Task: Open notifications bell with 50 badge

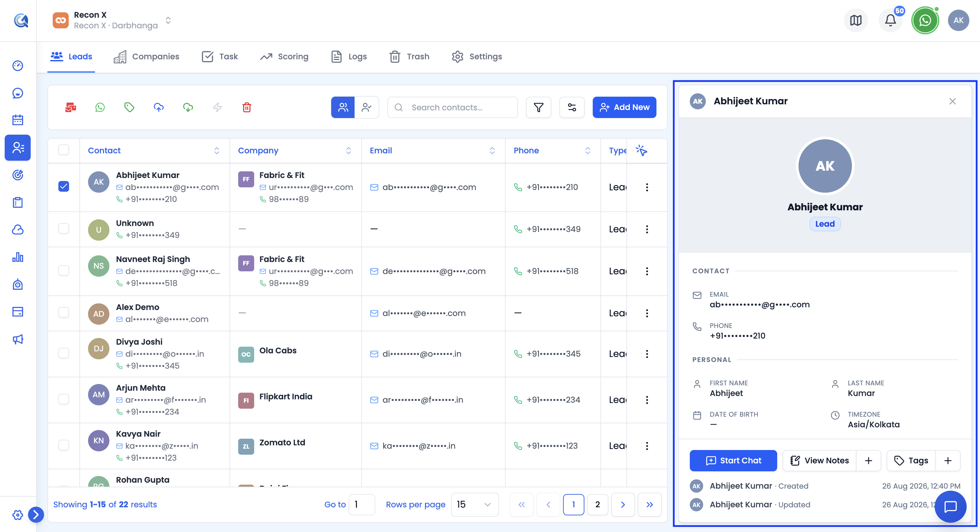Action: click(x=890, y=21)
